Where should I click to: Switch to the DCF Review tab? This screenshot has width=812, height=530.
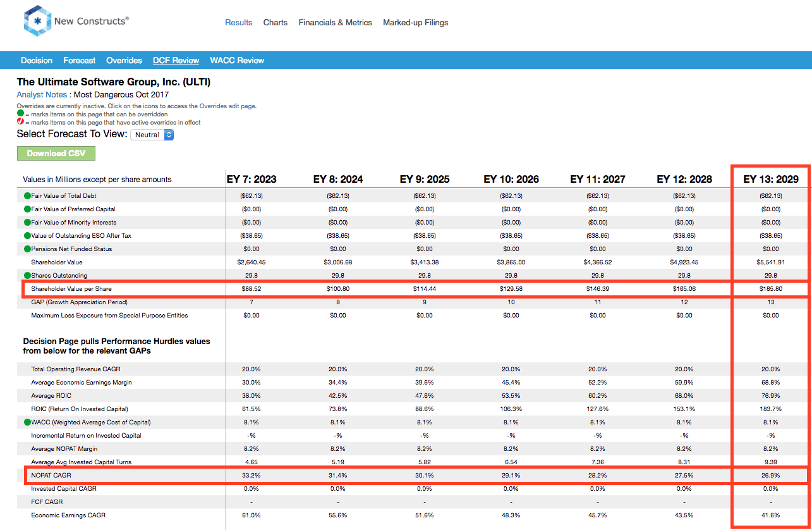click(176, 60)
